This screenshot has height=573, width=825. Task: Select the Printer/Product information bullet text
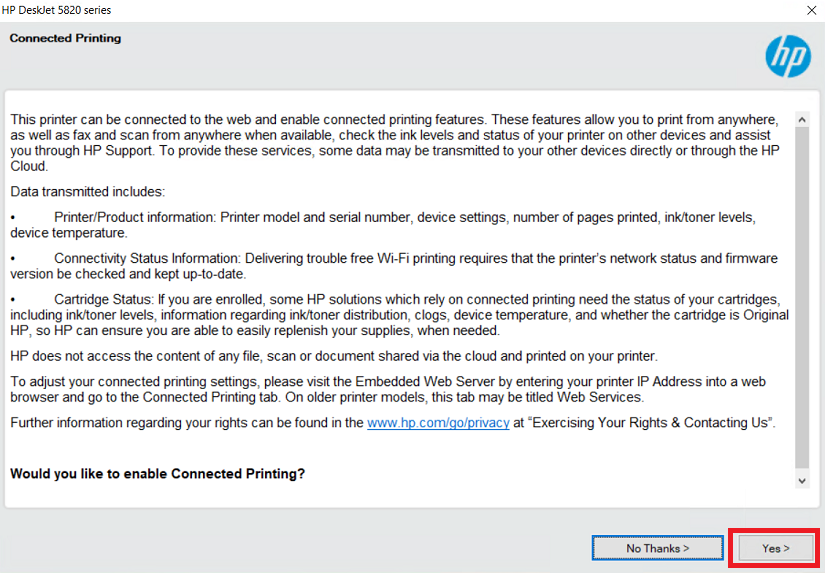click(383, 225)
